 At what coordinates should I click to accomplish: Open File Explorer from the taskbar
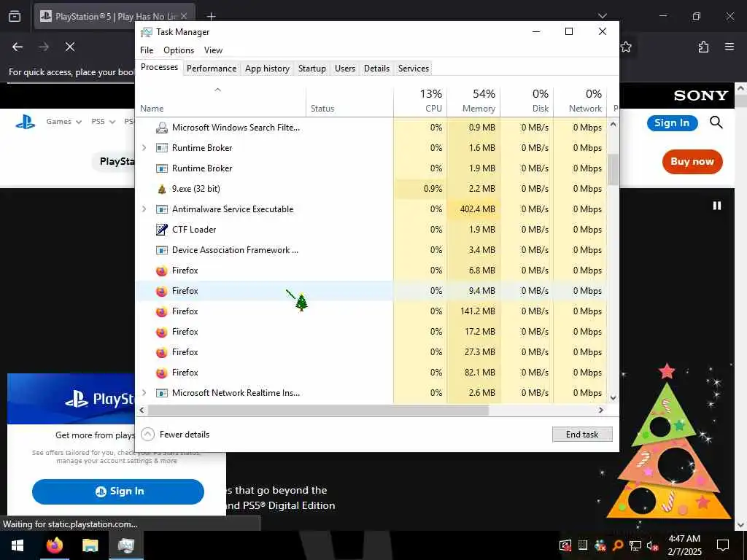(90, 545)
